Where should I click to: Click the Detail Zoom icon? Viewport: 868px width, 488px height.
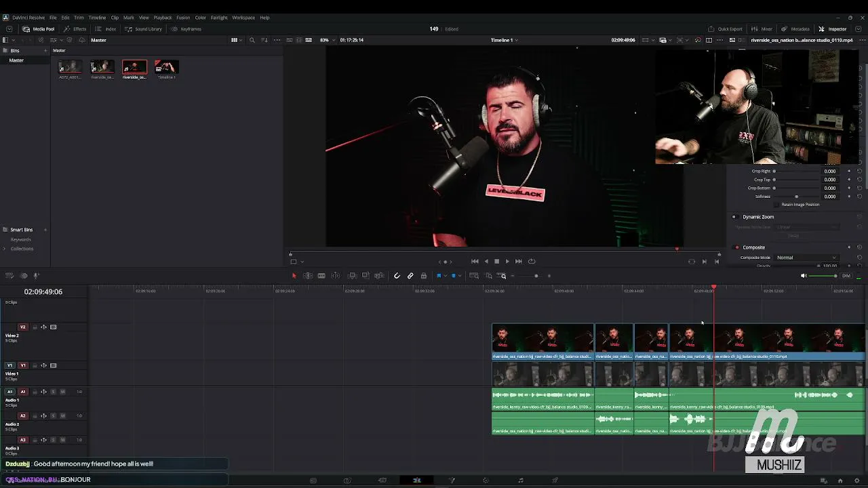point(489,276)
